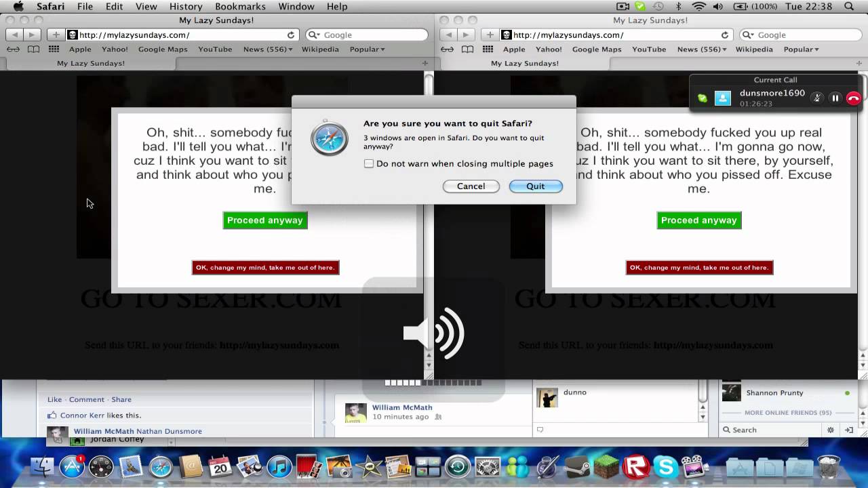This screenshot has width=868, height=488.
Task: Open Top Sites grid in left window
Action: pyautogui.click(x=54, y=49)
